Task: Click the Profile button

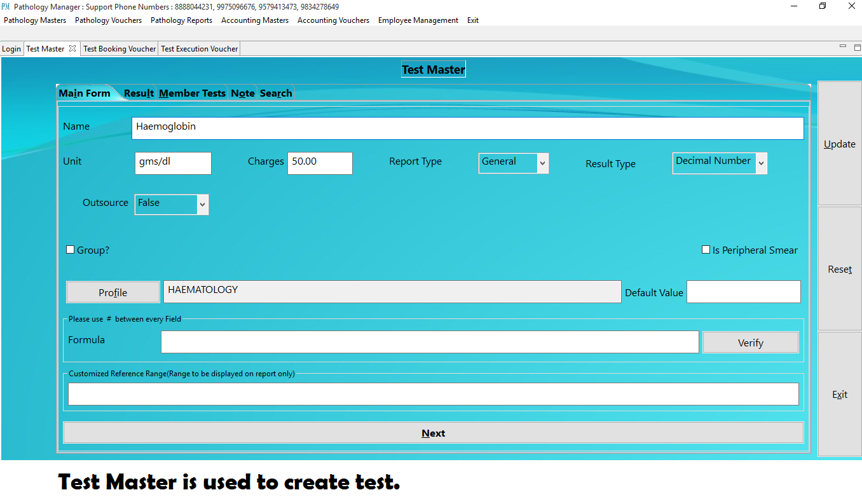Action: [x=113, y=292]
